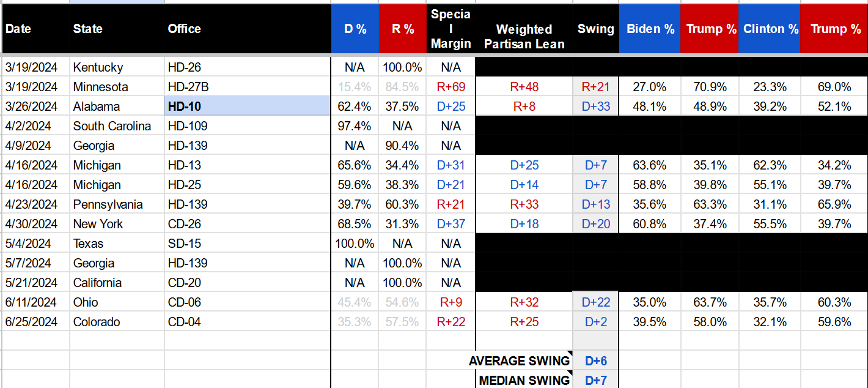868x388 pixels.
Task: Click the MEDIAN SWING label cell
Action: pos(523,381)
